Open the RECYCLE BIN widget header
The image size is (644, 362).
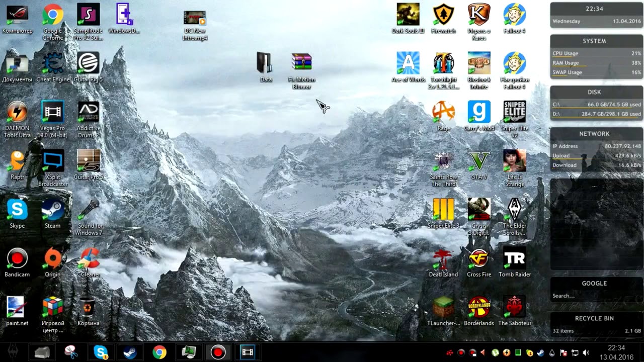click(x=594, y=318)
